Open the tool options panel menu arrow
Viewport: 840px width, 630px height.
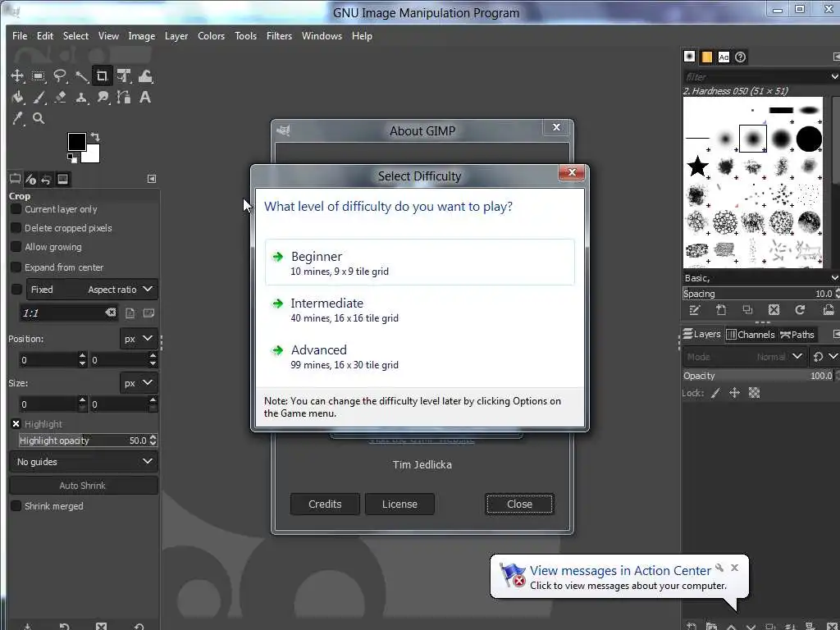click(152, 179)
